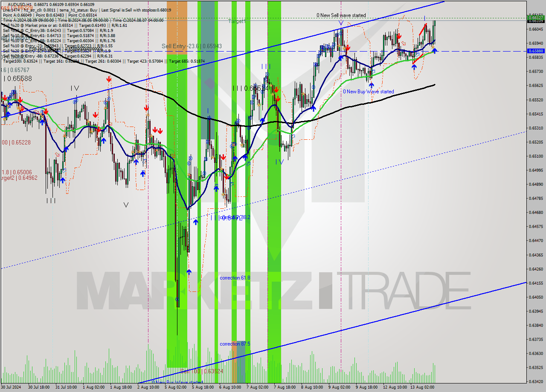Click the 0.64155 price axis label
This screenshot has width=546, height=392.
pos(536,283)
